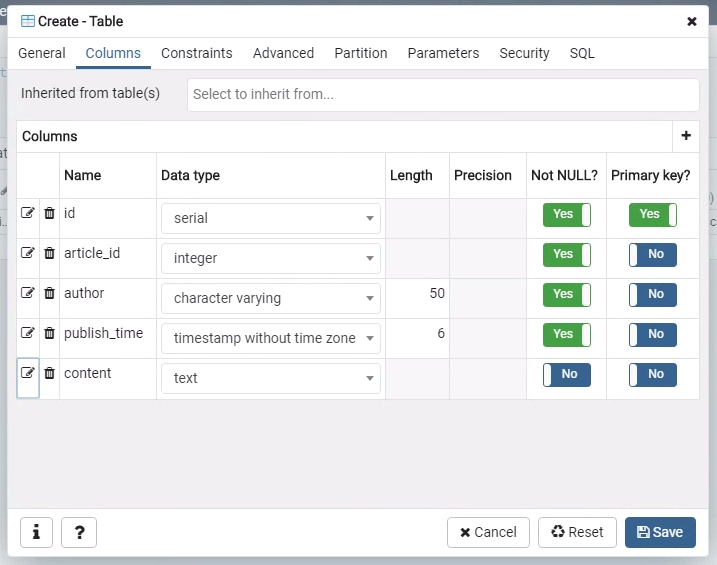Toggle Not NULL for the content column
Viewport: 717px width, 565px height.
click(567, 374)
